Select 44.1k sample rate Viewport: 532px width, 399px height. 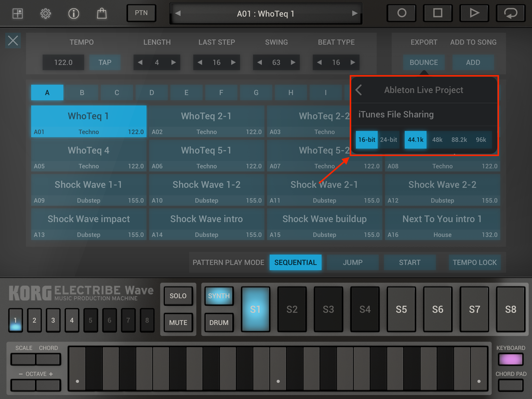(415, 140)
